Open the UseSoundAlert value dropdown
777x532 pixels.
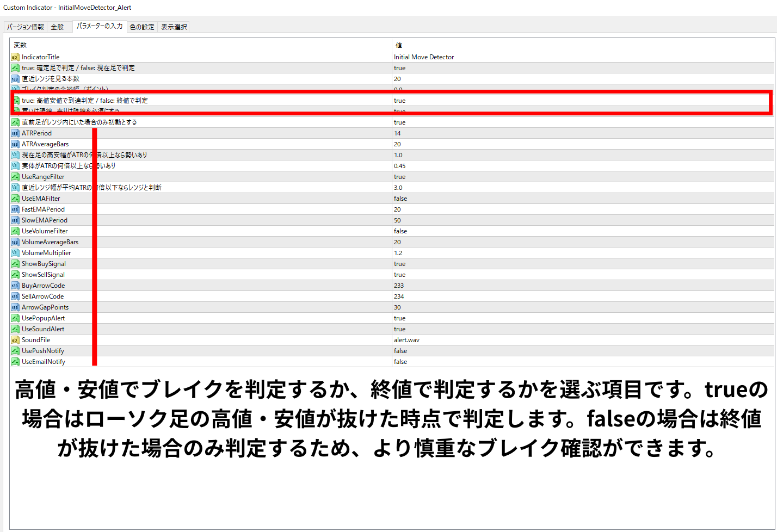click(400, 329)
